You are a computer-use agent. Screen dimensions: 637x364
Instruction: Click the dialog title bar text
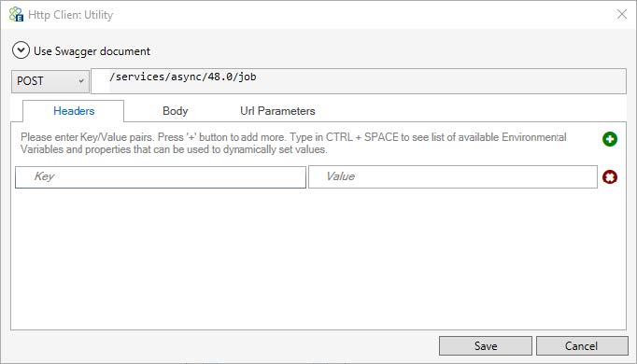[71, 15]
